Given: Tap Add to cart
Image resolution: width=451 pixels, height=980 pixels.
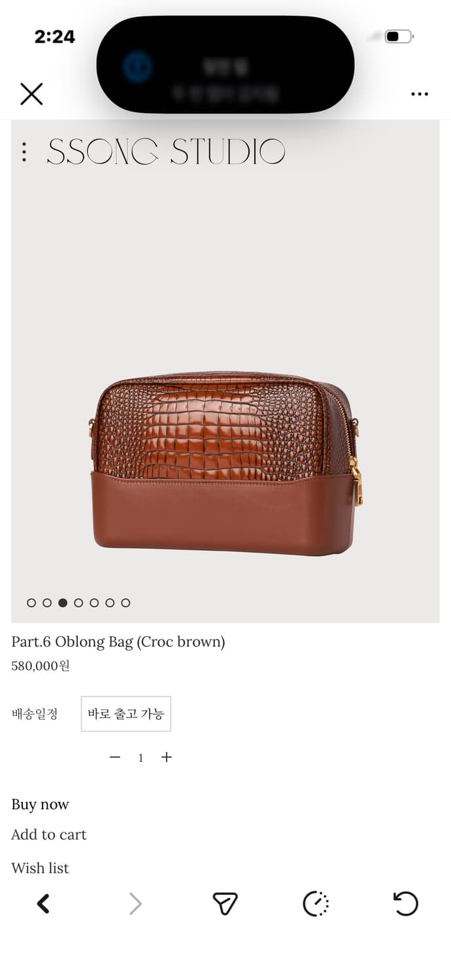Looking at the screenshot, I should pyautogui.click(x=49, y=834).
